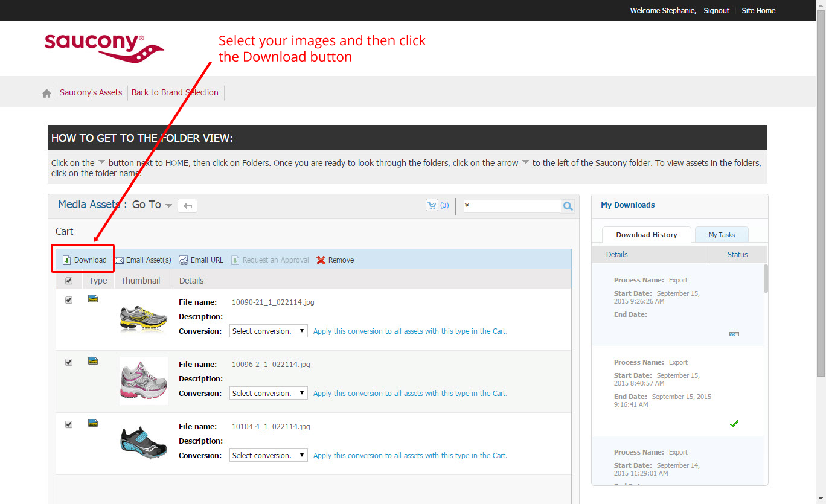The height and width of the screenshot is (504, 826).
Task: Uncheck the checkbox for 10090-21_1_022114.jpg
Action: [69, 300]
